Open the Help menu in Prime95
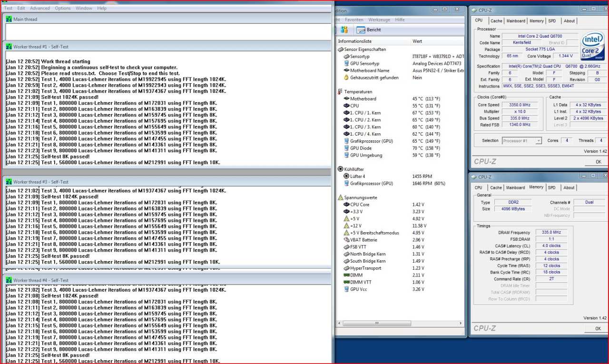The width and height of the screenshot is (609, 364). pyautogui.click(x=102, y=8)
